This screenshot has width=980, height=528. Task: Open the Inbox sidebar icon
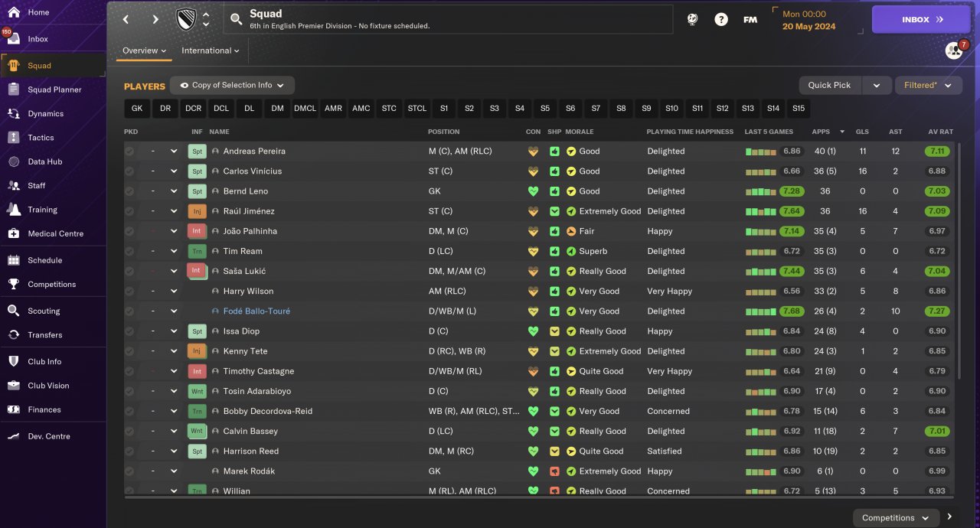pyautogui.click(x=14, y=39)
